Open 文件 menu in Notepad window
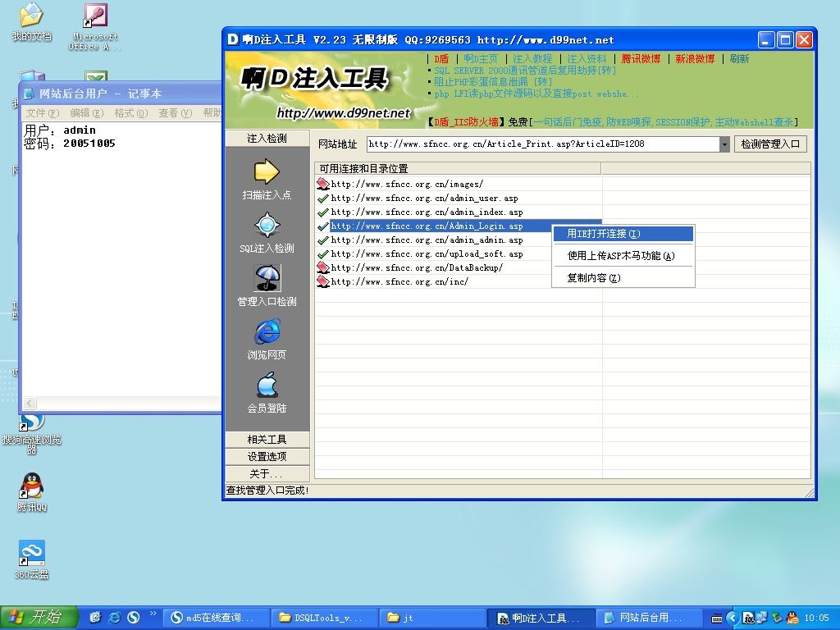Image resolution: width=840 pixels, height=630 pixels. click(43, 113)
